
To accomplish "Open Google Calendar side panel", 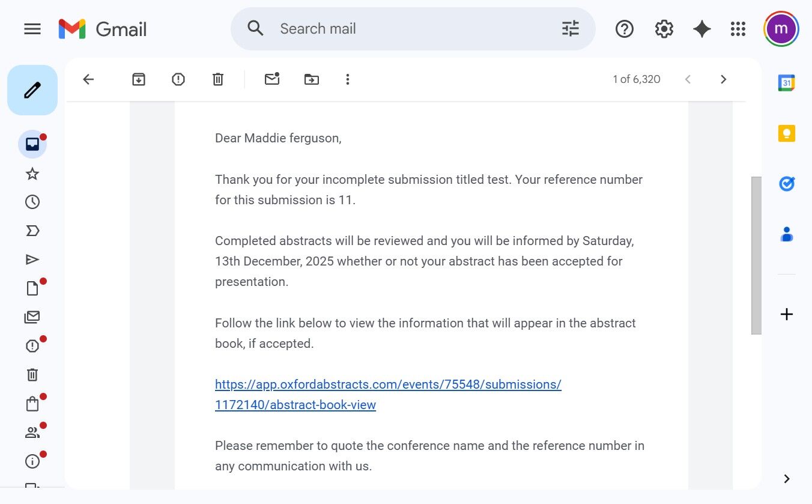I will [787, 83].
